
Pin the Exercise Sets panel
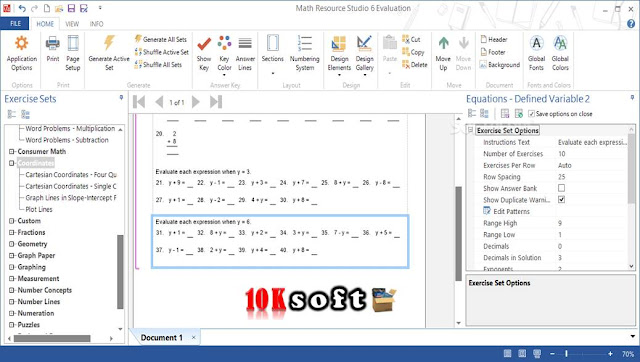(121, 98)
